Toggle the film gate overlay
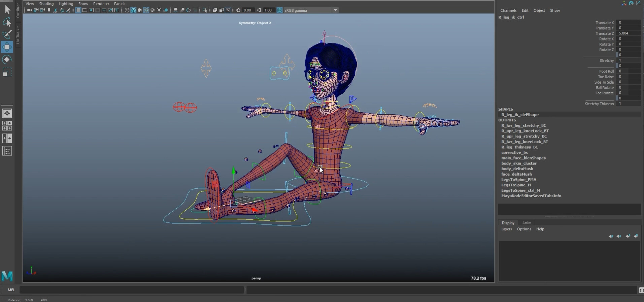This screenshot has width=644, height=302. pyautogui.click(x=85, y=10)
